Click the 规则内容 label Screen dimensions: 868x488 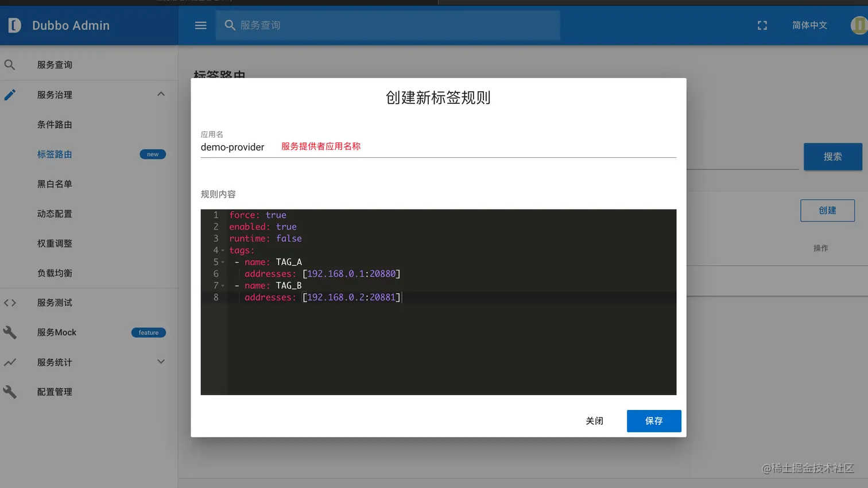point(218,194)
